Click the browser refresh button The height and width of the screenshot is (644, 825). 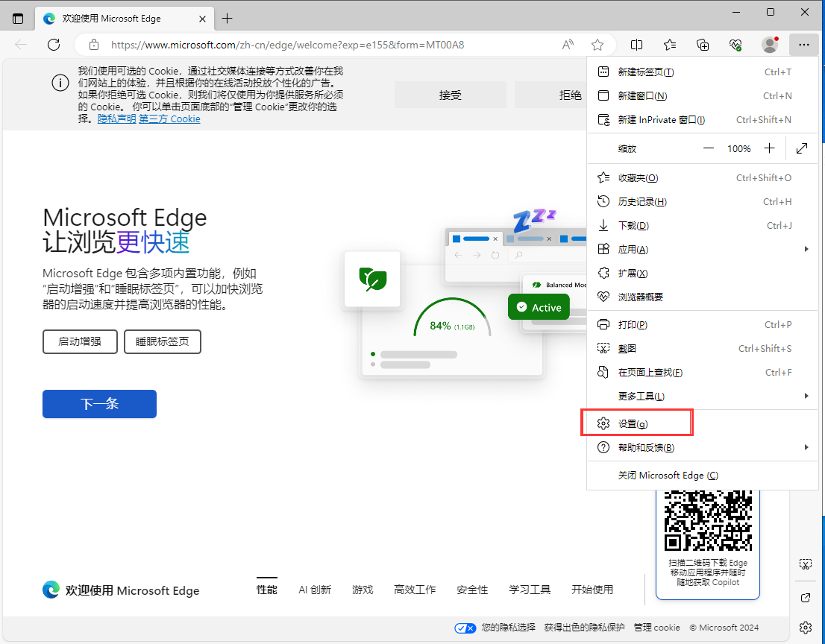[x=54, y=45]
